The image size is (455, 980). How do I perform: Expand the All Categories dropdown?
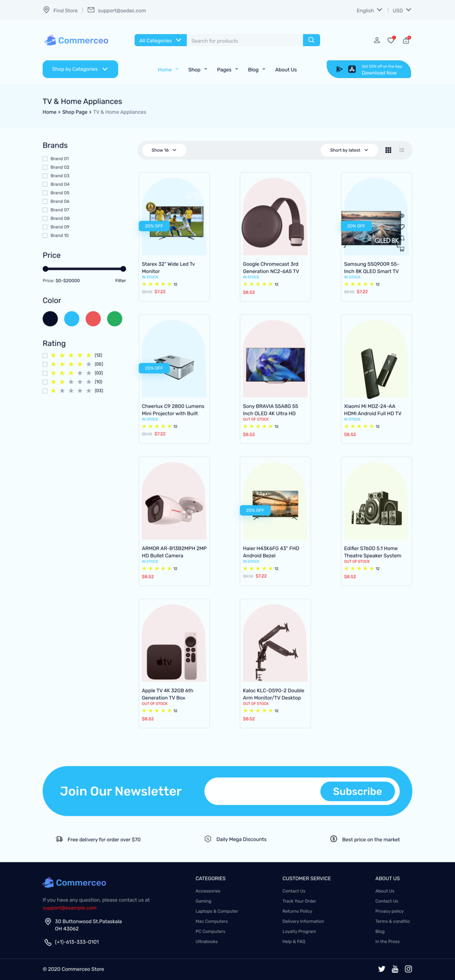point(160,40)
